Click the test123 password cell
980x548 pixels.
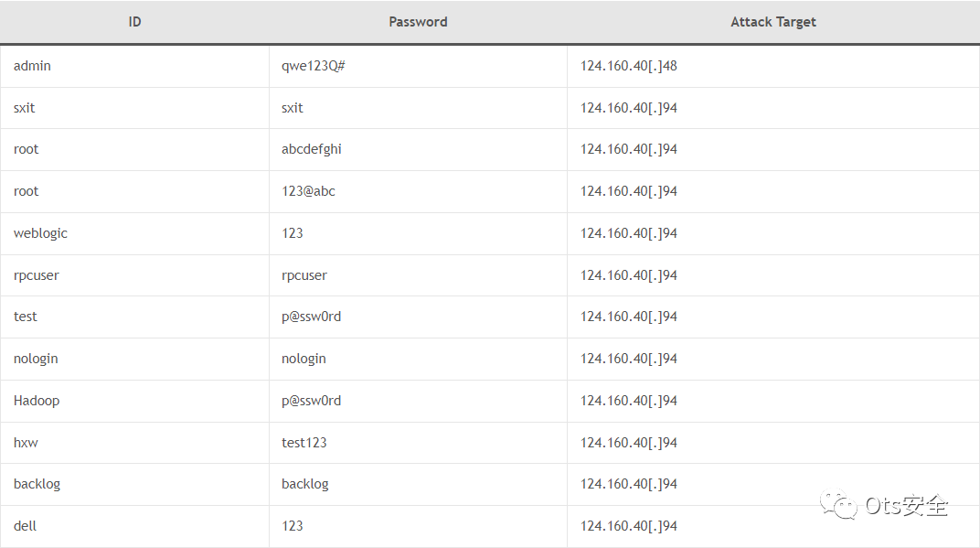tap(304, 443)
